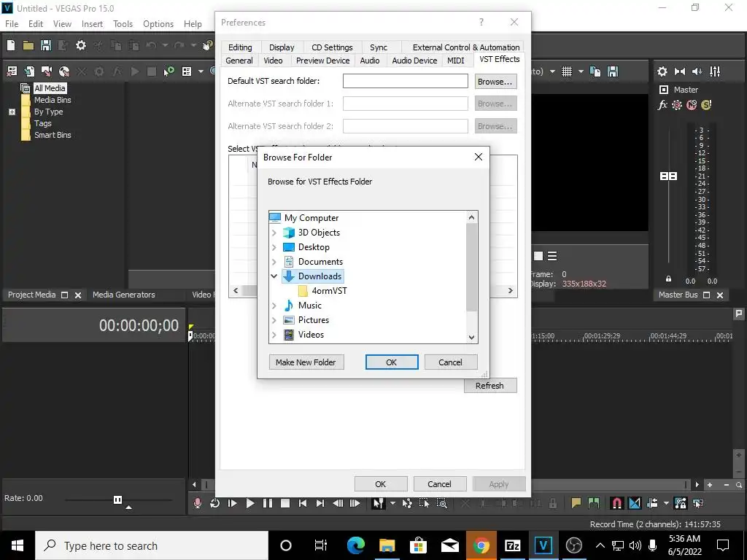
Task: Click OK in Browse For Folder dialog
Action: pyautogui.click(x=392, y=362)
